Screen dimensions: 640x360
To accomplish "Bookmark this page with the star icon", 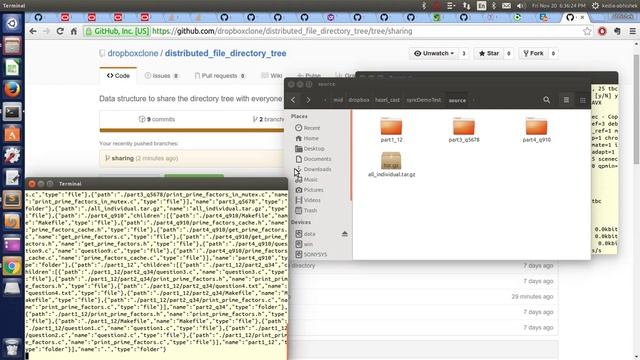I will (x=587, y=31).
